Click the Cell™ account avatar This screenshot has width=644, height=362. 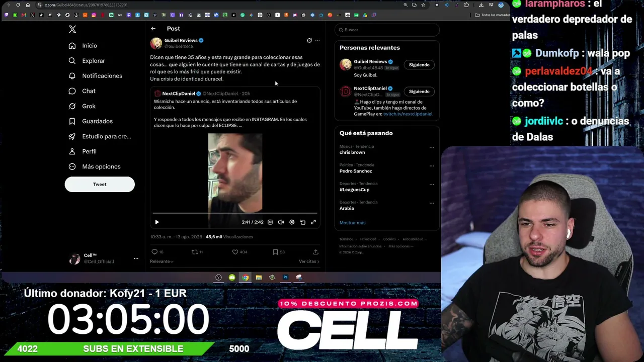(x=74, y=259)
